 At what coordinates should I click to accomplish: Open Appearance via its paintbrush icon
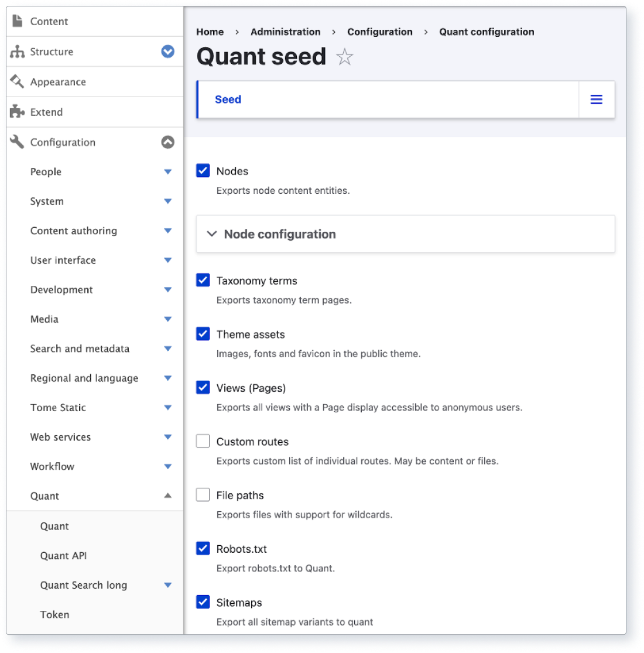[x=16, y=81]
